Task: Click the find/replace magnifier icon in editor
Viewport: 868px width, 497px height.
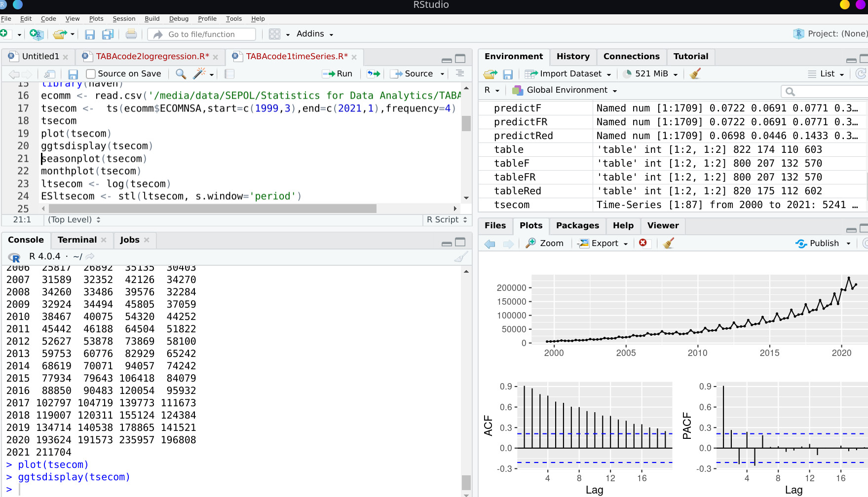Action: pyautogui.click(x=181, y=73)
